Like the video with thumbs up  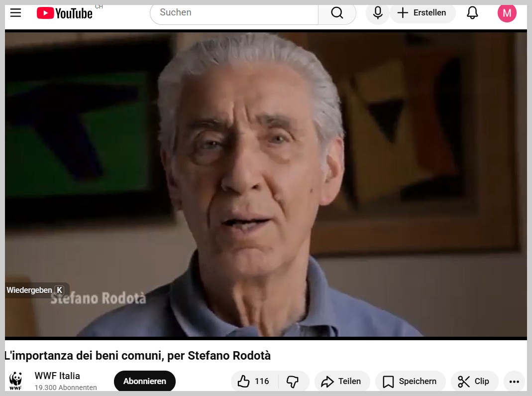254,382
